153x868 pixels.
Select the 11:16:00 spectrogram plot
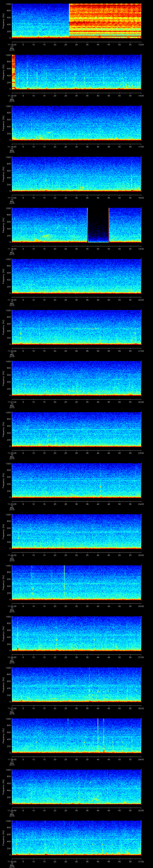pos(76,123)
